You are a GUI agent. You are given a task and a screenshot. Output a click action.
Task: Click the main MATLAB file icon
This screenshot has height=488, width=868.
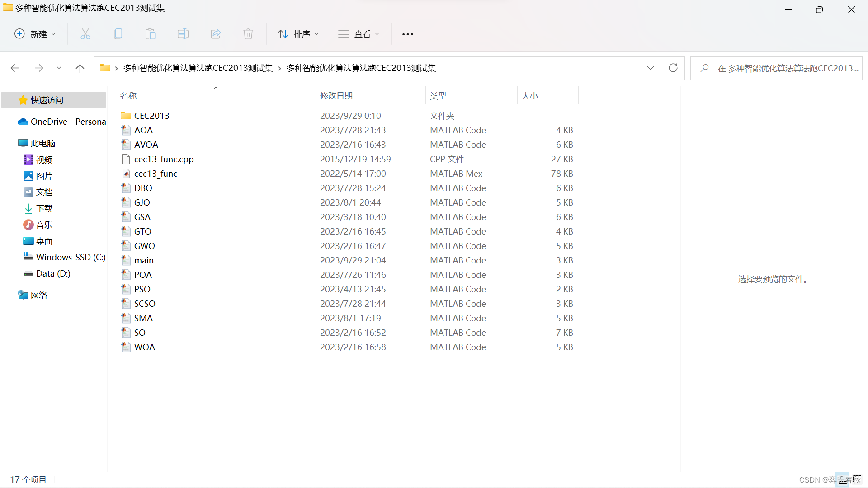pyautogui.click(x=126, y=260)
